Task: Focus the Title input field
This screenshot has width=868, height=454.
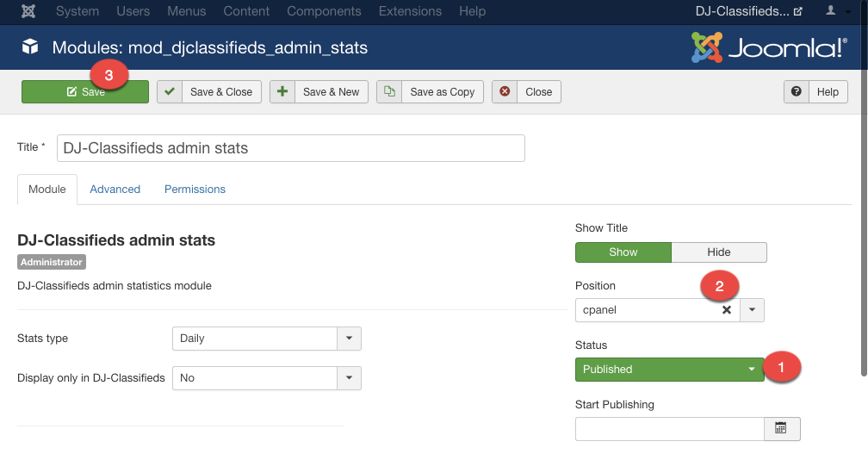Action: coord(291,148)
